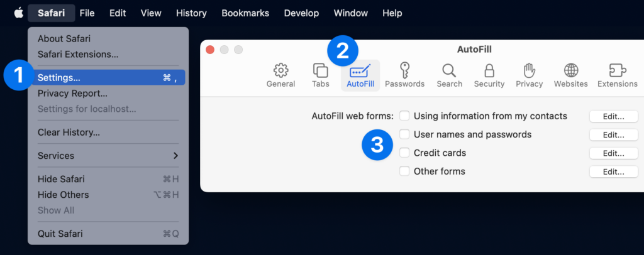Open the Extensions puzzle pane

[x=618, y=75]
